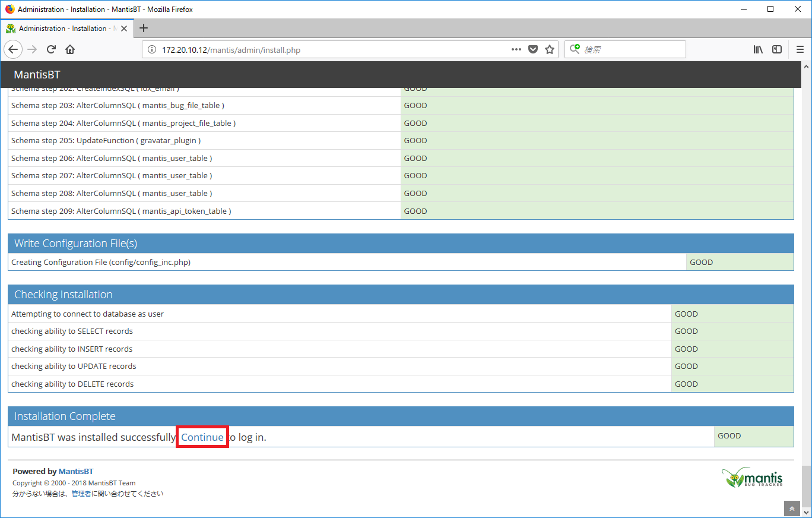
Task: Click 'Schema step 208' row text
Action: click(x=112, y=193)
